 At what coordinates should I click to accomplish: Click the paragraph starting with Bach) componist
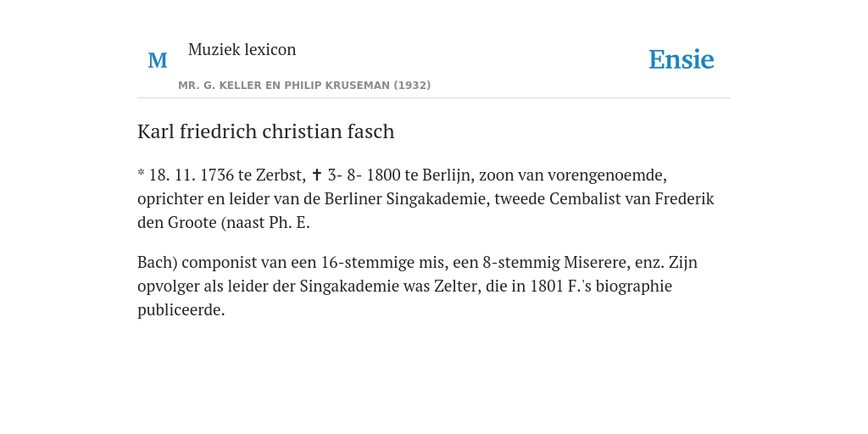(x=417, y=287)
